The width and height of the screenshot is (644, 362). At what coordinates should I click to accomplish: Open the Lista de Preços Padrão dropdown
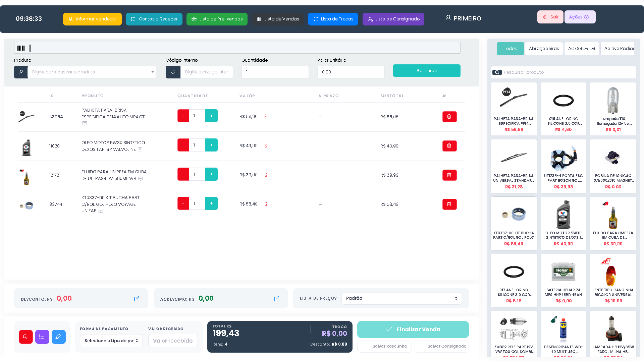[x=402, y=298]
